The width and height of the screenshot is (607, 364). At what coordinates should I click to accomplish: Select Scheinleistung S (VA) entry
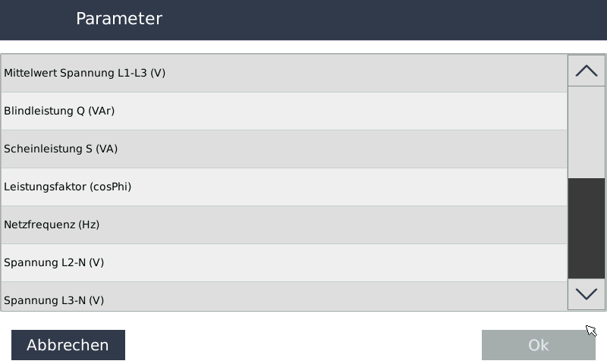click(284, 149)
